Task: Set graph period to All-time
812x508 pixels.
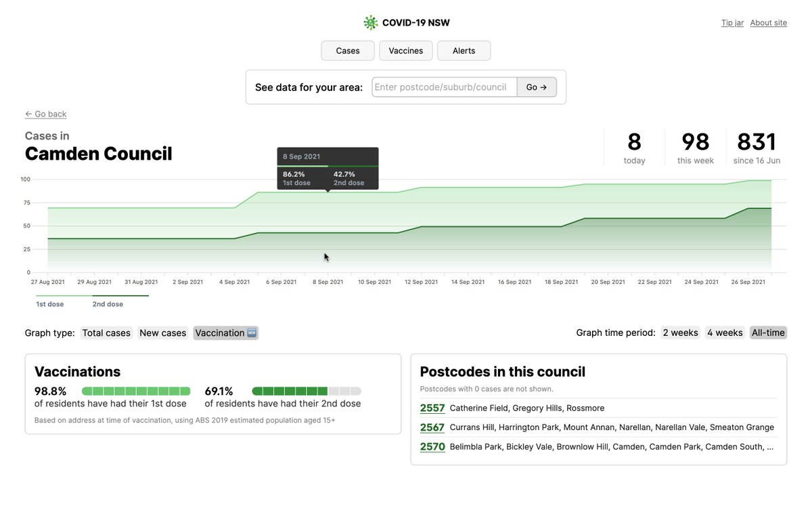Action: pyautogui.click(x=768, y=333)
